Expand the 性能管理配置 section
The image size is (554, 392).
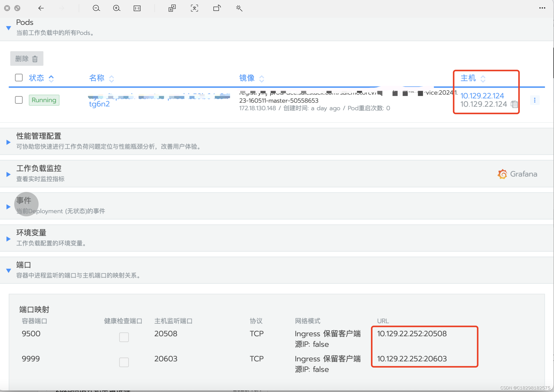click(x=8, y=142)
